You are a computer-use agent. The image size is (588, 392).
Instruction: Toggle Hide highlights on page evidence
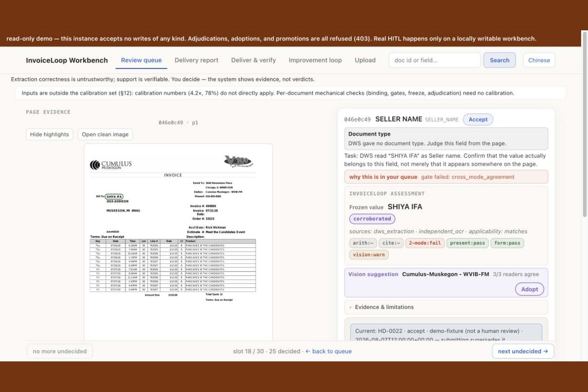point(49,134)
